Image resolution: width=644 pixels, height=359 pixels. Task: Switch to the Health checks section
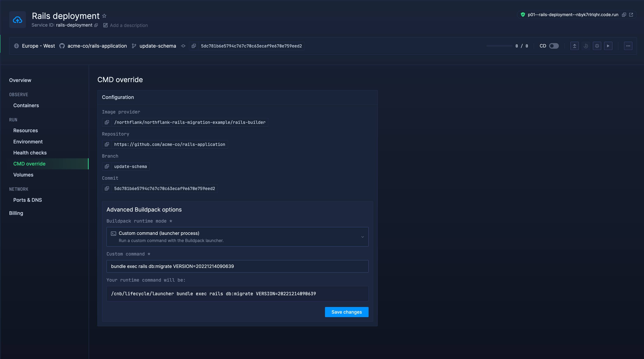tap(30, 153)
